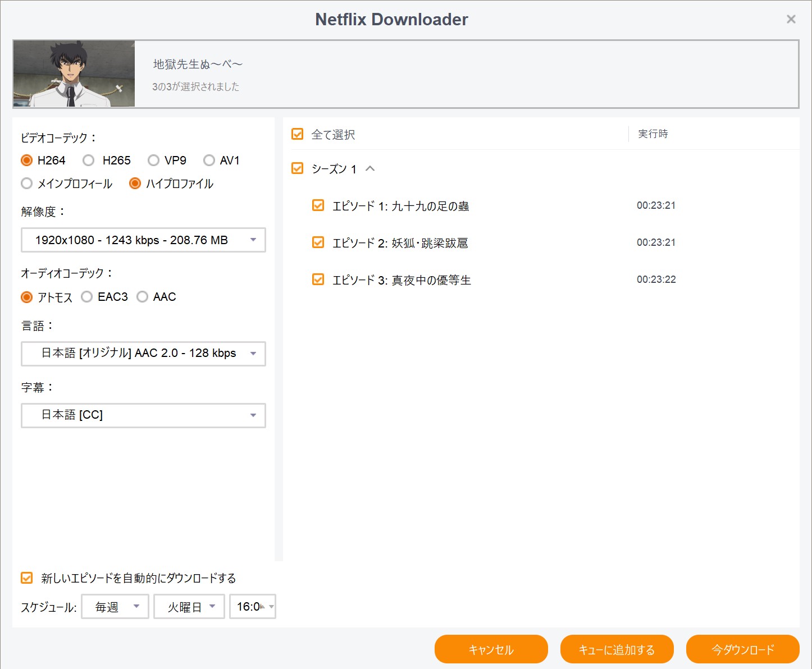The width and height of the screenshot is (812, 669).
Task: Click episode 3 duration 00:23:22
Action: click(x=656, y=279)
